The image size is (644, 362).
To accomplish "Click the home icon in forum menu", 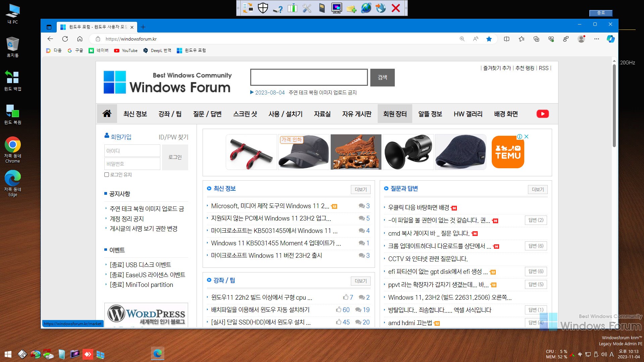I will 107,114.
